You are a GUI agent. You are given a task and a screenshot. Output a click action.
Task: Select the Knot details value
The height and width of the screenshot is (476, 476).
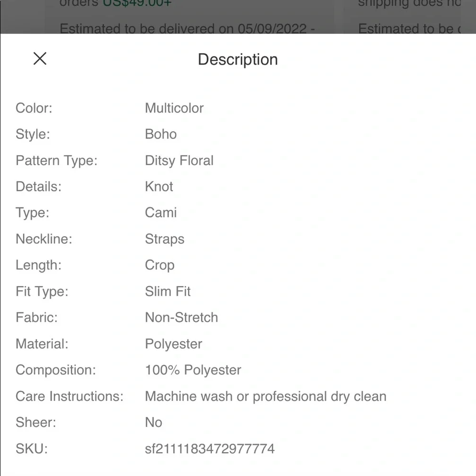[x=159, y=187]
